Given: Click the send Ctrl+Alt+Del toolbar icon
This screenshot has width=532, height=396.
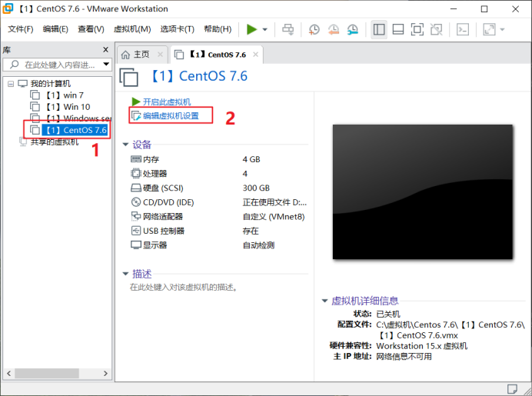Looking at the screenshot, I should (288, 29).
